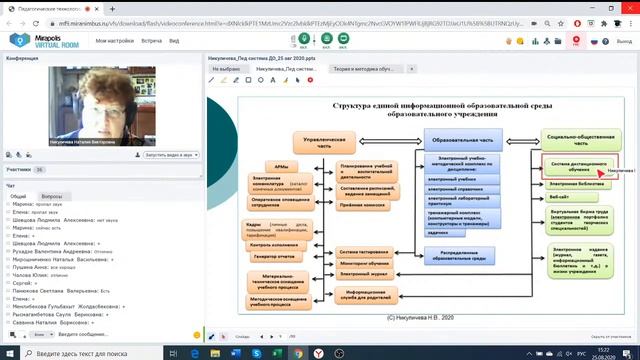
Task: Click the red clear annotations icon
Action: click(x=310, y=80)
